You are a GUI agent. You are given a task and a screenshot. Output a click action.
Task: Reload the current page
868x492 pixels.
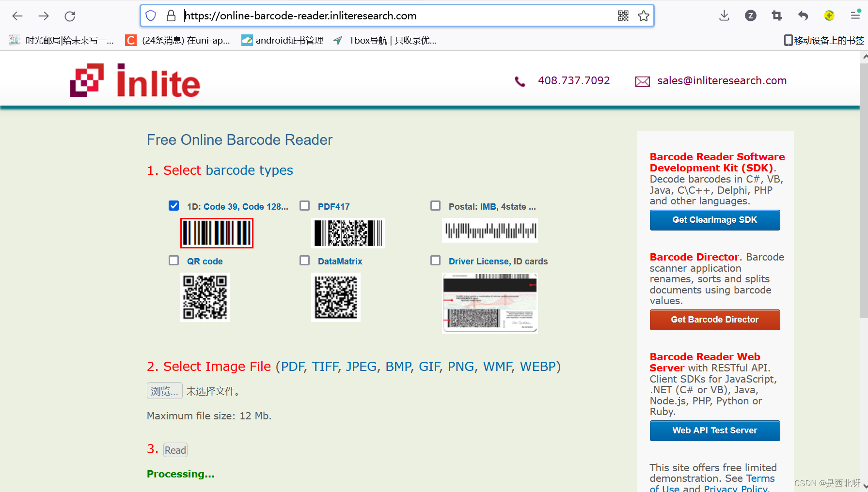pyautogui.click(x=70, y=16)
